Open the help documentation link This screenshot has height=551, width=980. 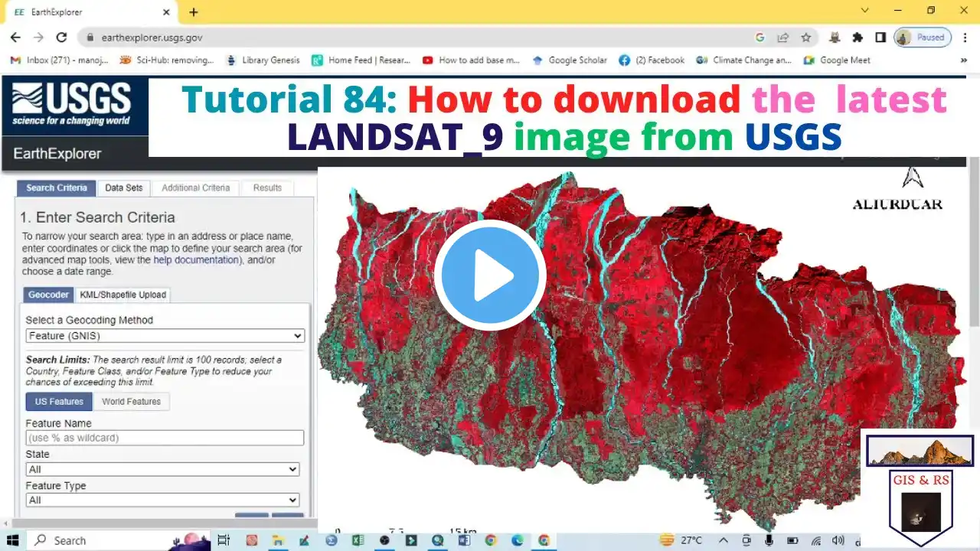(196, 260)
